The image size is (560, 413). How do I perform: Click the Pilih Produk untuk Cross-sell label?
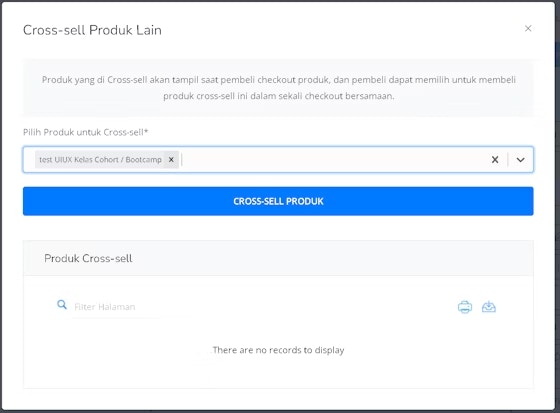point(85,132)
